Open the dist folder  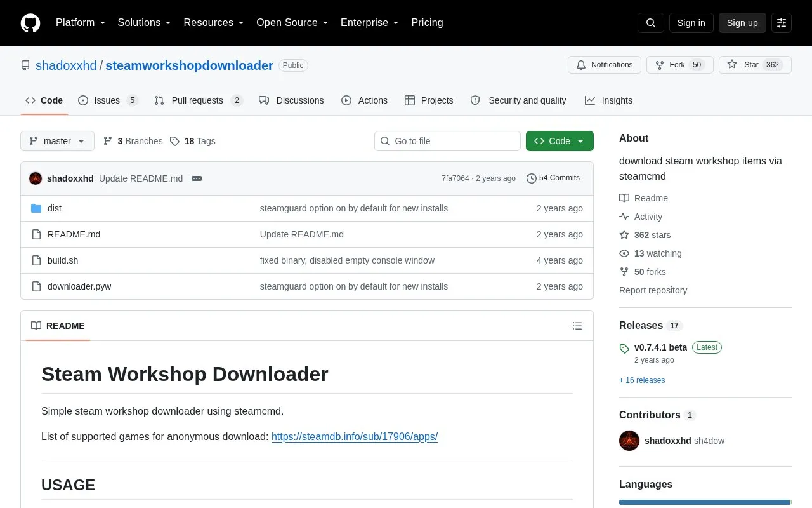[55, 208]
